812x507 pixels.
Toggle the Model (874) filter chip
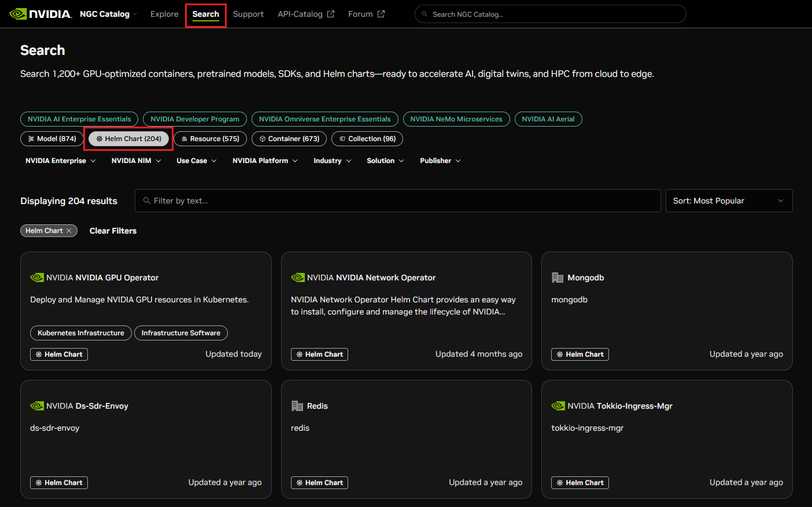(x=52, y=139)
